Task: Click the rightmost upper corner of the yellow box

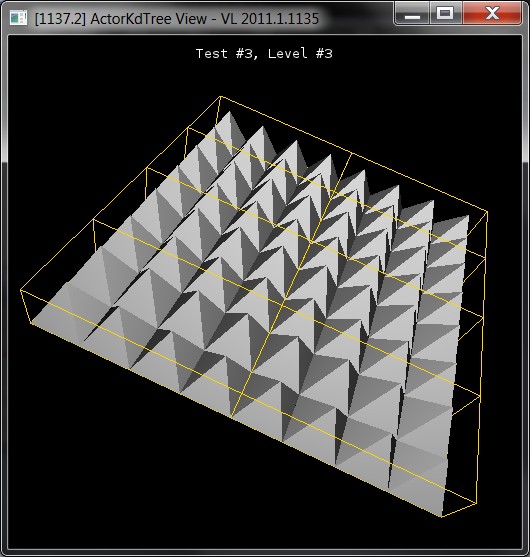Action: point(487,212)
